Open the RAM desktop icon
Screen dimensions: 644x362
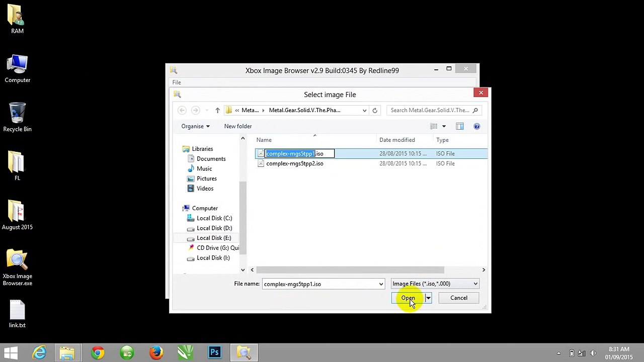17,19
